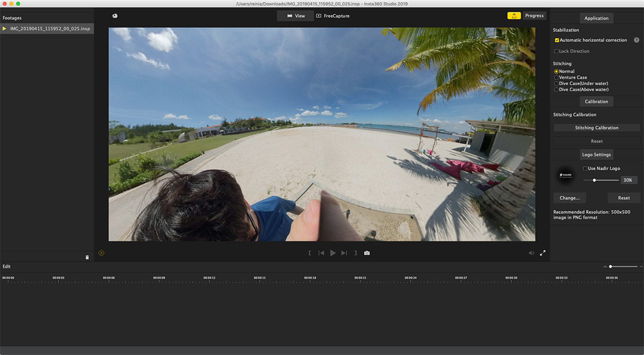Click the Footages panel heading

(x=12, y=18)
